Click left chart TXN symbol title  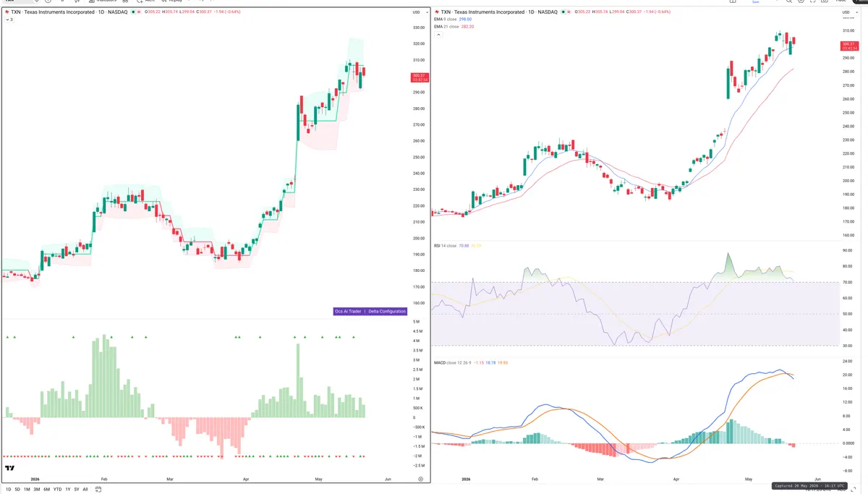coord(69,12)
